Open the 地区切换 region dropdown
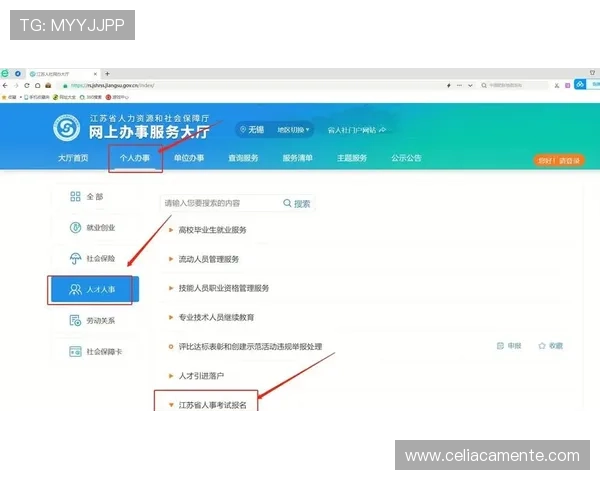The image size is (600, 480). point(293,130)
